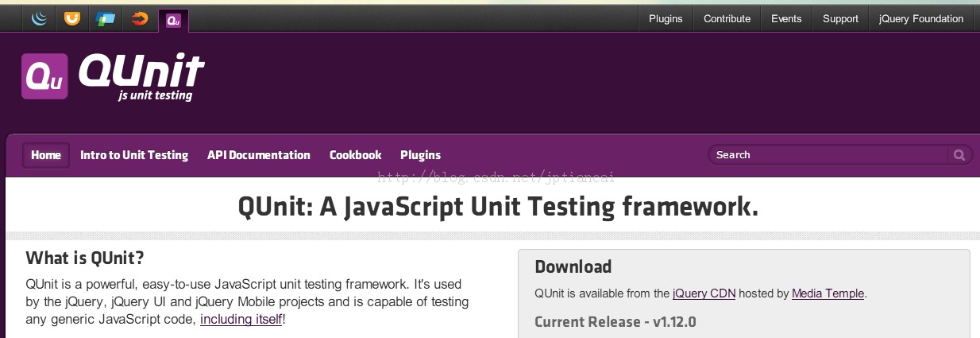Focus the Search input field
The width and height of the screenshot is (980, 338).
point(830,155)
